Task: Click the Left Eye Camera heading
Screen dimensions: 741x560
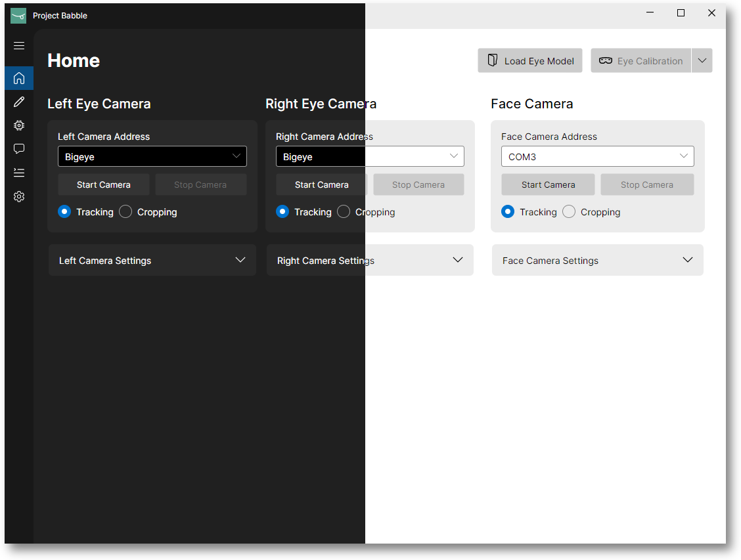Action: coord(99,104)
